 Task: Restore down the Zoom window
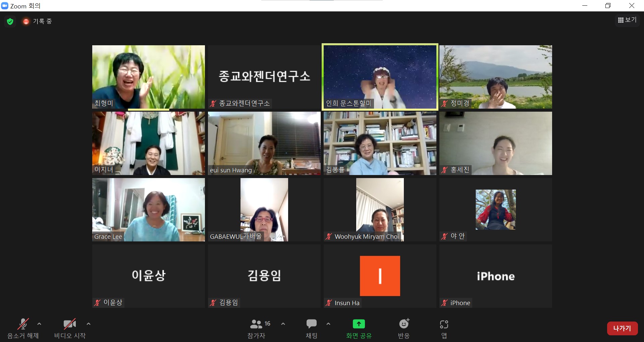tap(608, 6)
